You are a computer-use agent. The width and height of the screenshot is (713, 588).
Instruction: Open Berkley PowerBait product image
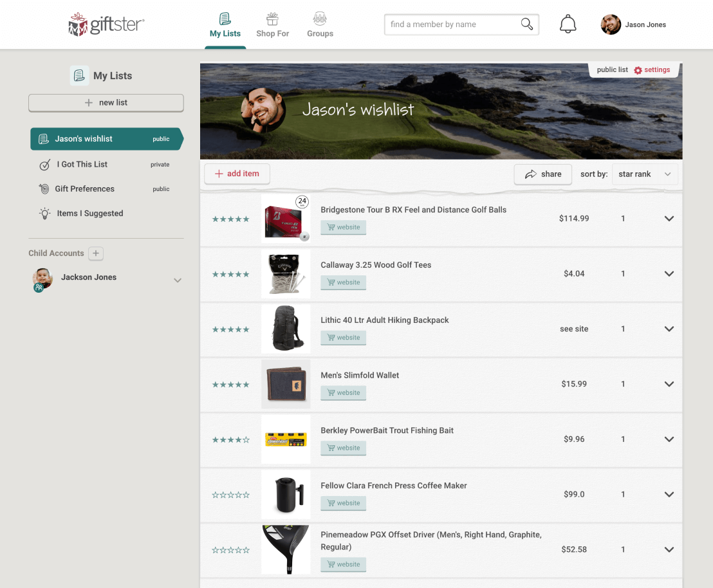(x=286, y=439)
